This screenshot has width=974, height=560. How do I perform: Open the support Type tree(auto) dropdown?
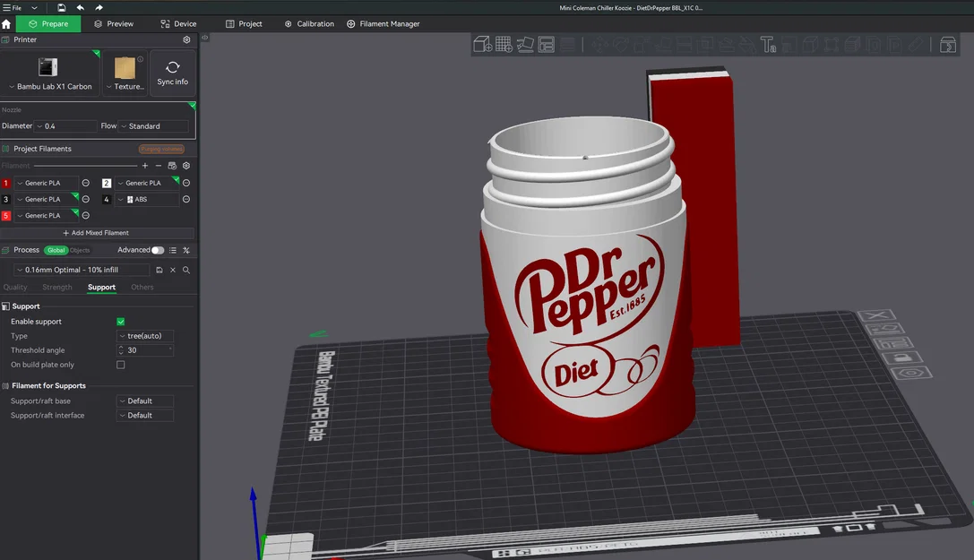tap(145, 336)
